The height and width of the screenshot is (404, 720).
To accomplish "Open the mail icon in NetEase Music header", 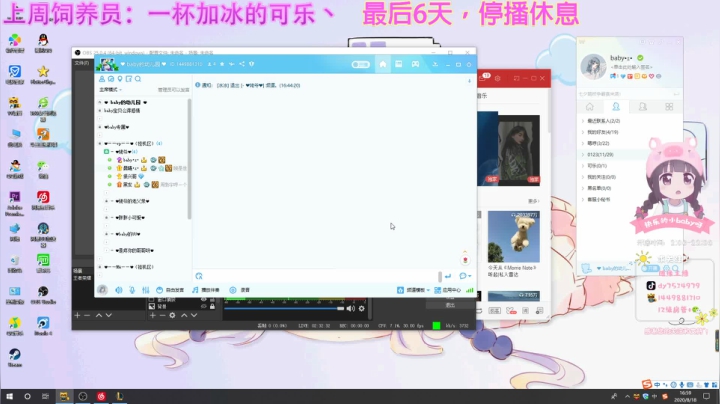I will click(x=484, y=78).
